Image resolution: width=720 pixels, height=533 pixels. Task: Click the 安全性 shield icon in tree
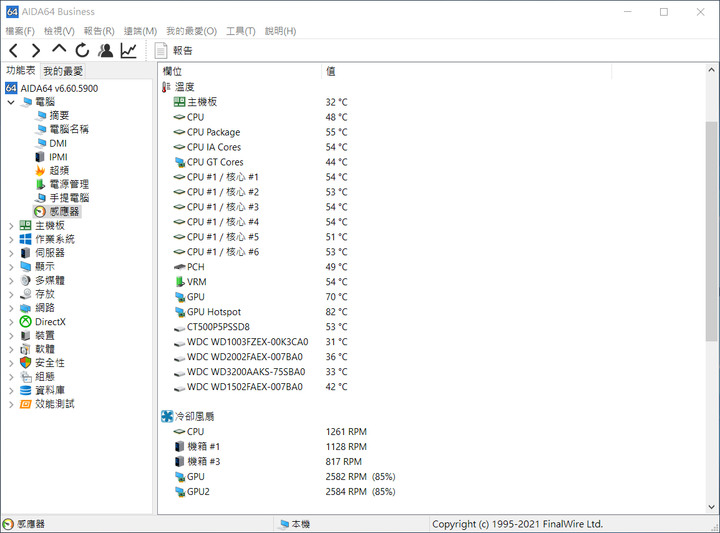pos(26,363)
